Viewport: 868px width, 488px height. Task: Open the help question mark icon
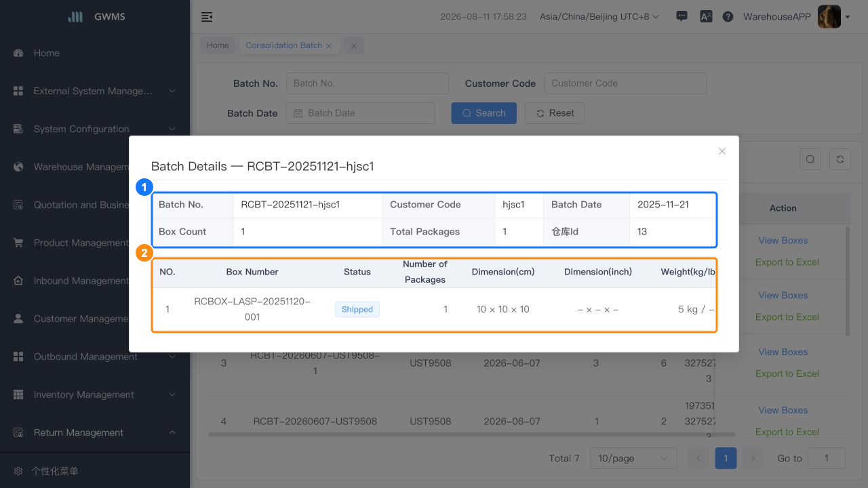[x=728, y=17]
